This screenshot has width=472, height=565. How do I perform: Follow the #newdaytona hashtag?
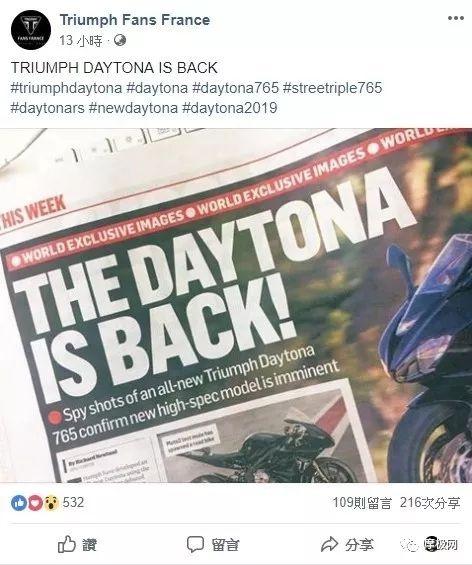(133, 108)
